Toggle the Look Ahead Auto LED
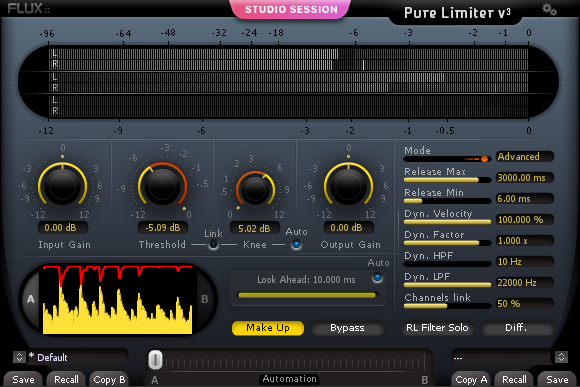The width and height of the screenshot is (580, 387). coord(377,277)
